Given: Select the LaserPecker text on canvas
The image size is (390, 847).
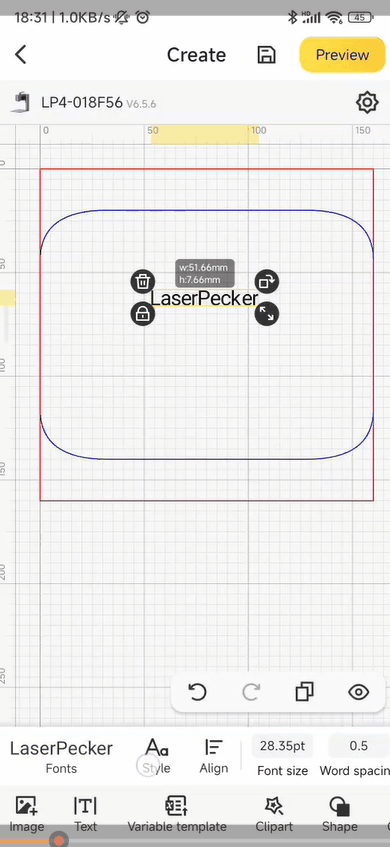Looking at the screenshot, I should tap(204, 298).
